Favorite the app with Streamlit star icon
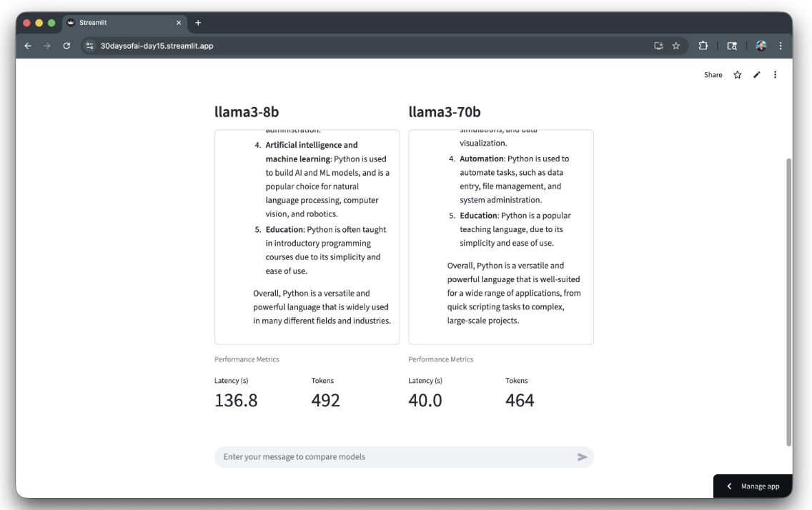 738,75
